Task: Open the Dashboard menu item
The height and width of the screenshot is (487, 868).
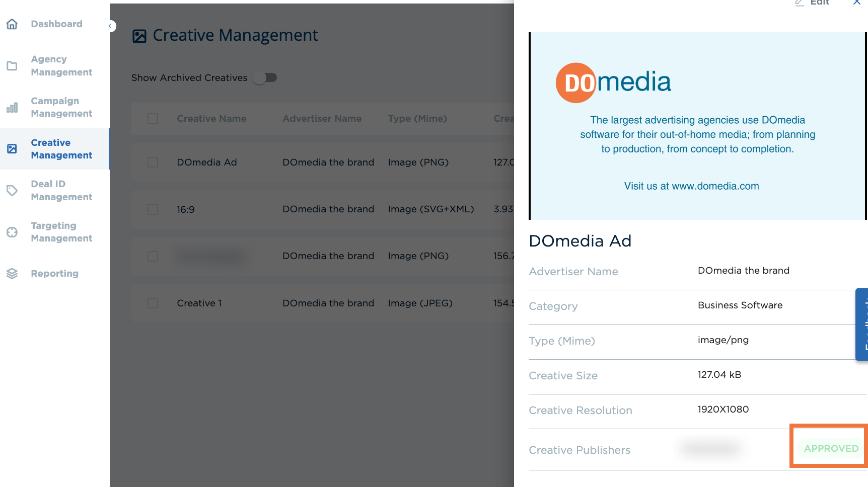Action: pos(56,24)
